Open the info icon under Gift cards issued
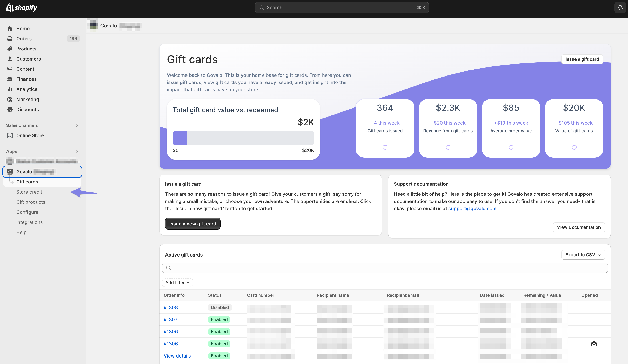 coord(385,147)
